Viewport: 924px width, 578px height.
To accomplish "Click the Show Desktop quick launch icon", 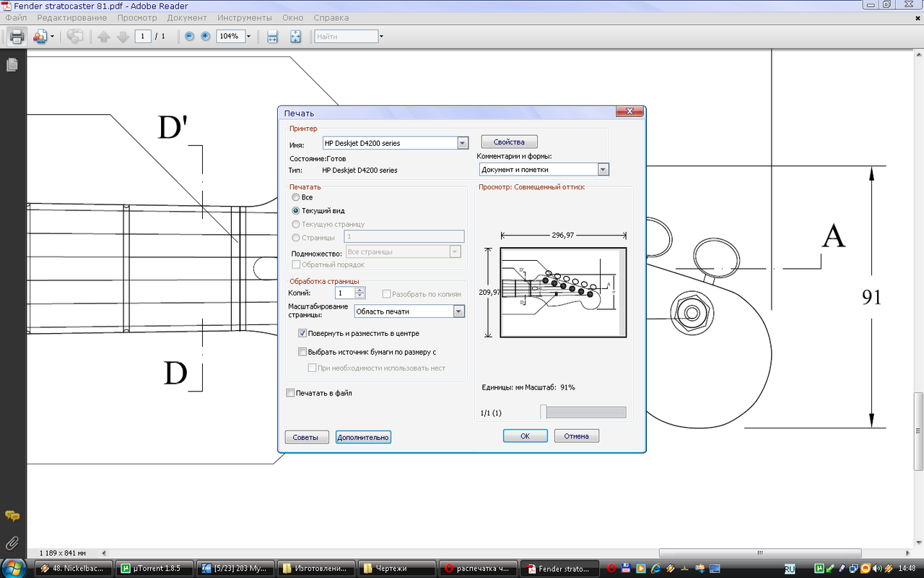I will pyautogui.click(x=714, y=569).
